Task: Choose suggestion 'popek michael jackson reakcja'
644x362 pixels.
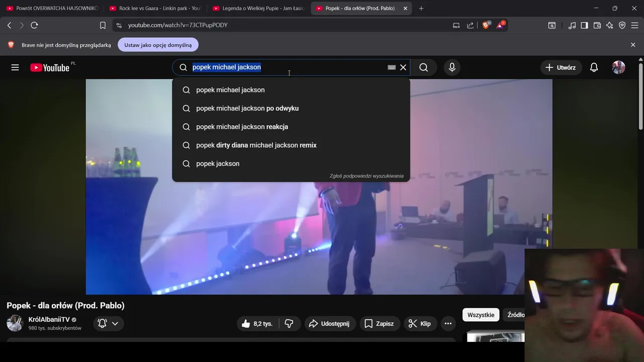Action: [291, 127]
